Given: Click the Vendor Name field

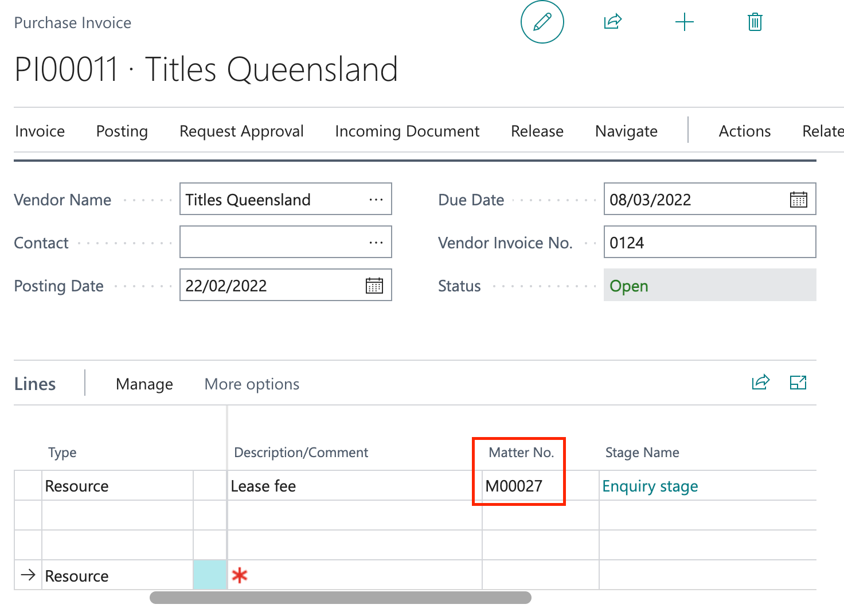Looking at the screenshot, I should (286, 199).
